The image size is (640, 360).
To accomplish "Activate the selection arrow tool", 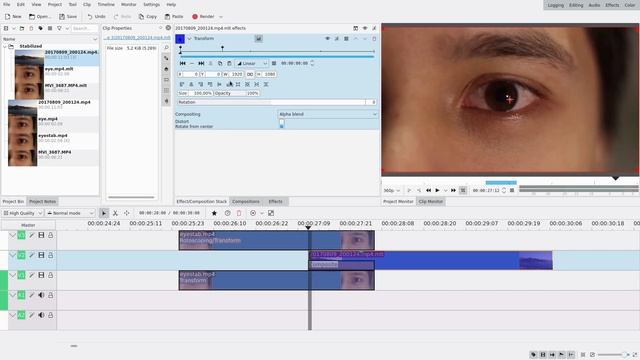I will (x=104, y=213).
